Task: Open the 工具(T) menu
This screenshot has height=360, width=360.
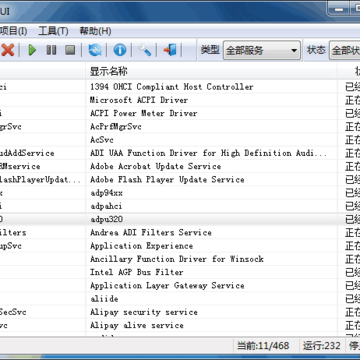Action: click(x=53, y=31)
